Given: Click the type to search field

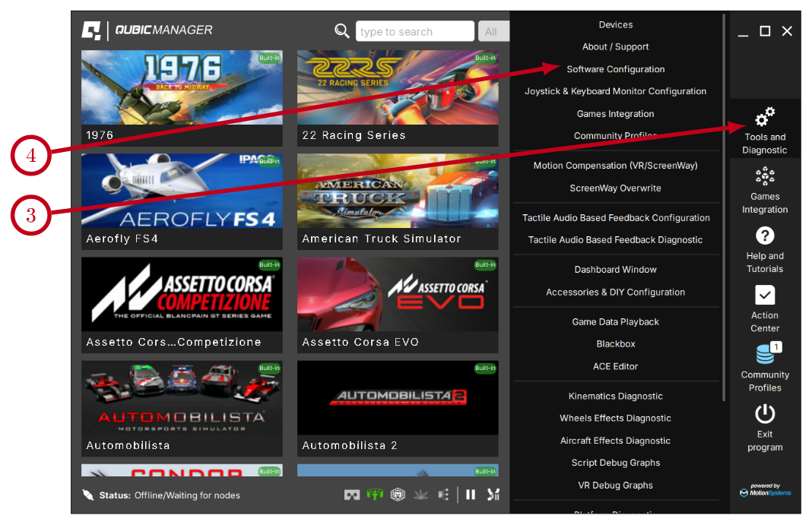Looking at the screenshot, I should pos(414,31).
